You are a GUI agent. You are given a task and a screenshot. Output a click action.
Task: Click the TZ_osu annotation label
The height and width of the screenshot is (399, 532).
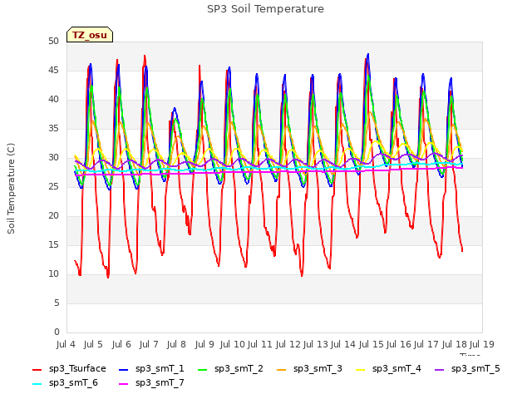(x=90, y=35)
